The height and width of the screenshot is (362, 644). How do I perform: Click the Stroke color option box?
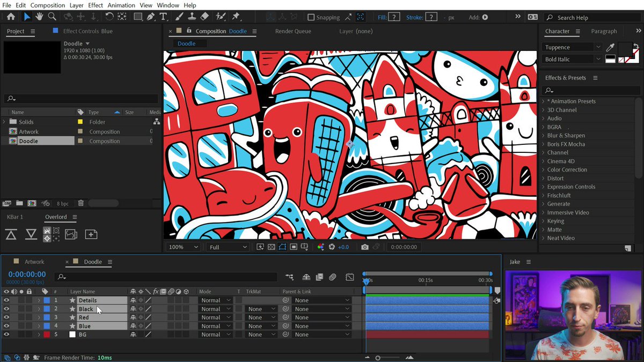[x=431, y=17]
